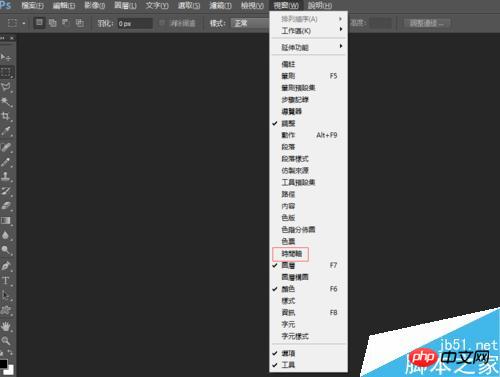Select the Eyedropper tool
Image resolution: width=500 pixels, height=377 pixels.
(x=6, y=131)
